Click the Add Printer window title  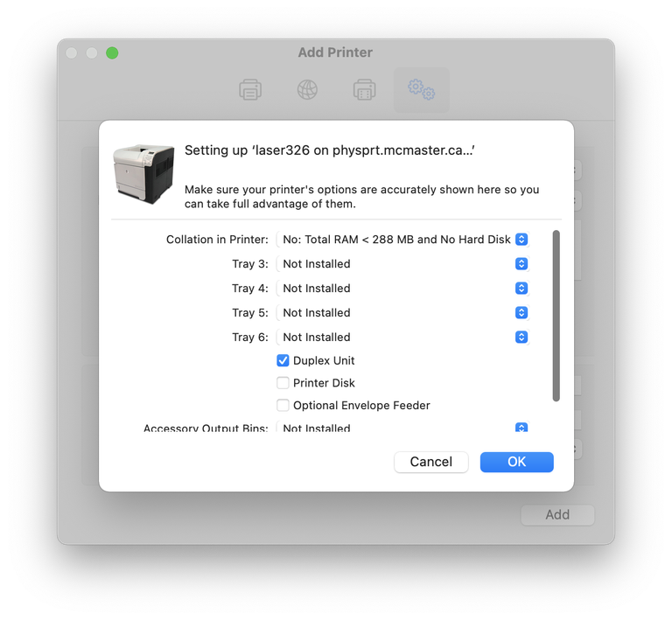pos(336,52)
